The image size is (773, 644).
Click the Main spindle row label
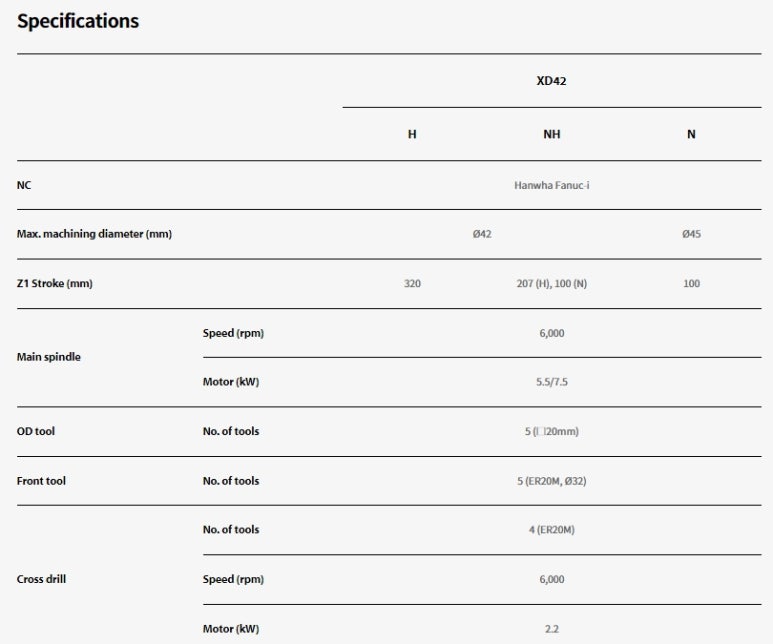tap(49, 357)
